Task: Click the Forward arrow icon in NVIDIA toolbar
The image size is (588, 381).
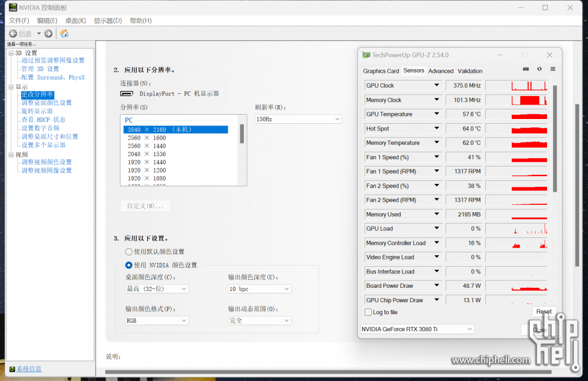Action: [x=49, y=34]
